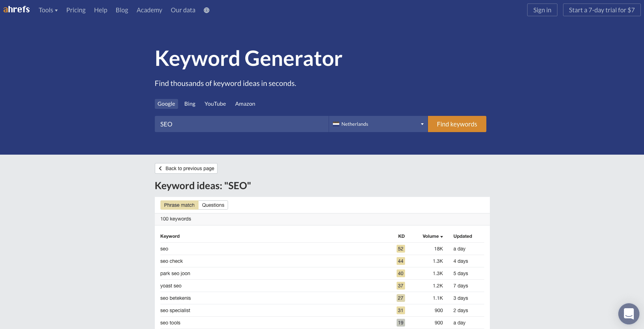Viewport: 644px width, 329px height.
Task: Click the '4 days' updated value
Action: pyautogui.click(x=461, y=261)
